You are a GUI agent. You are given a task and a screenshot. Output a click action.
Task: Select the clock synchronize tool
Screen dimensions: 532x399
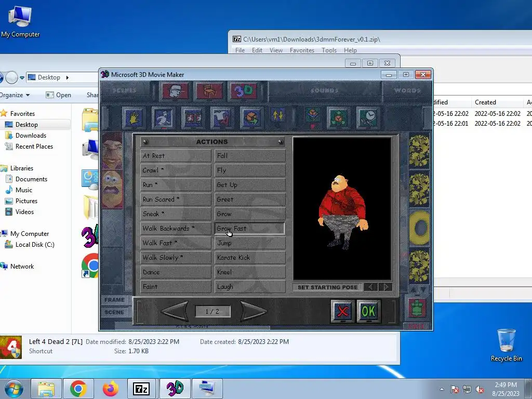[x=368, y=118]
